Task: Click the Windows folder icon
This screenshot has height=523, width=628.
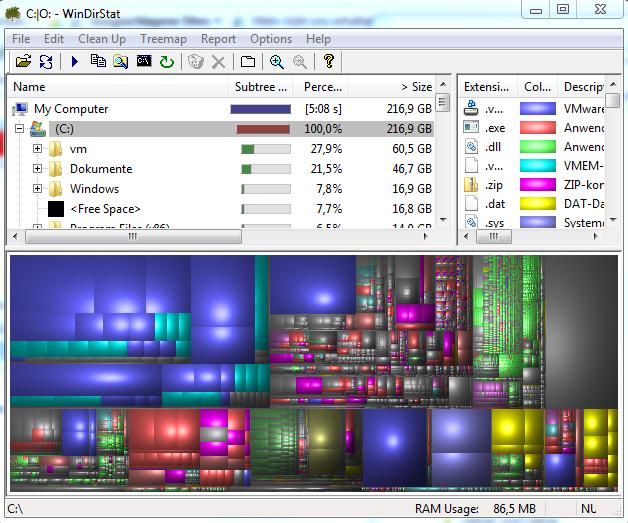Action: tap(55, 189)
